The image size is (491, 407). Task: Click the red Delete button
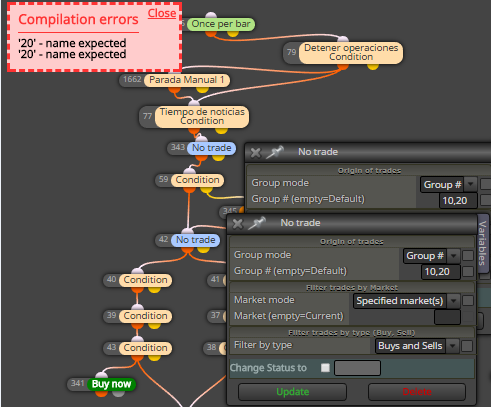[x=417, y=392]
